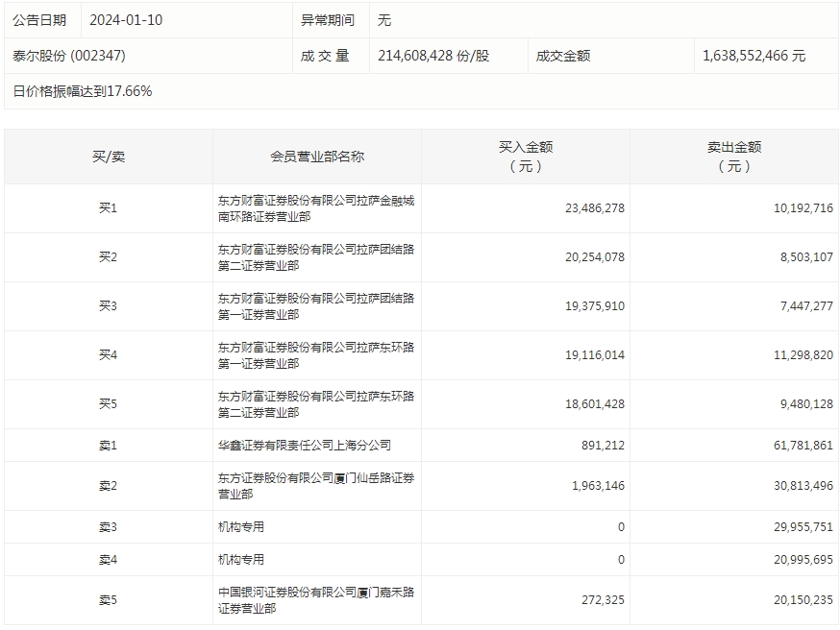The width and height of the screenshot is (840, 630).
Task: Click the 日价格振幅达到17.66% notice text
Action: [67, 93]
